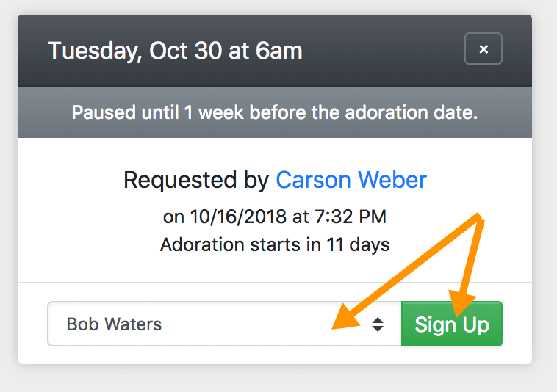
Task: Click the empty footer space right of Sign Up
Action: coord(517,324)
